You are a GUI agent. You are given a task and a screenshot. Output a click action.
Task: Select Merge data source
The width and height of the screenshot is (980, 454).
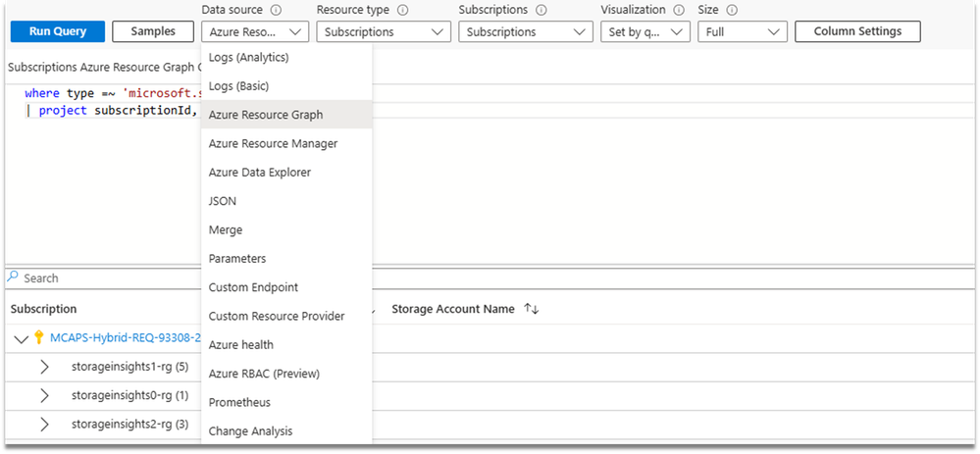tap(286, 229)
